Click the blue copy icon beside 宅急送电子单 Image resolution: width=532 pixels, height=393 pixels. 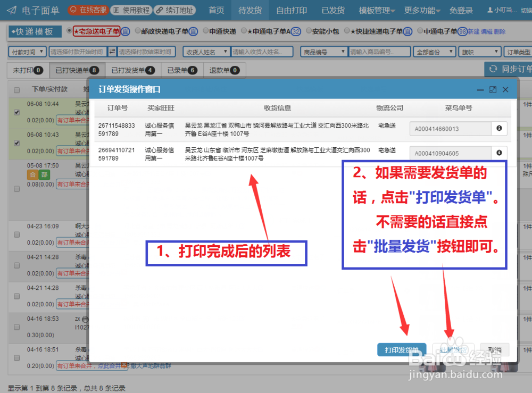click(124, 31)
